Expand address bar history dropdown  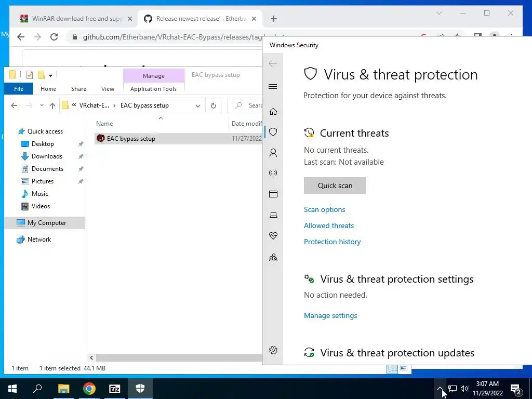(198, 106)
